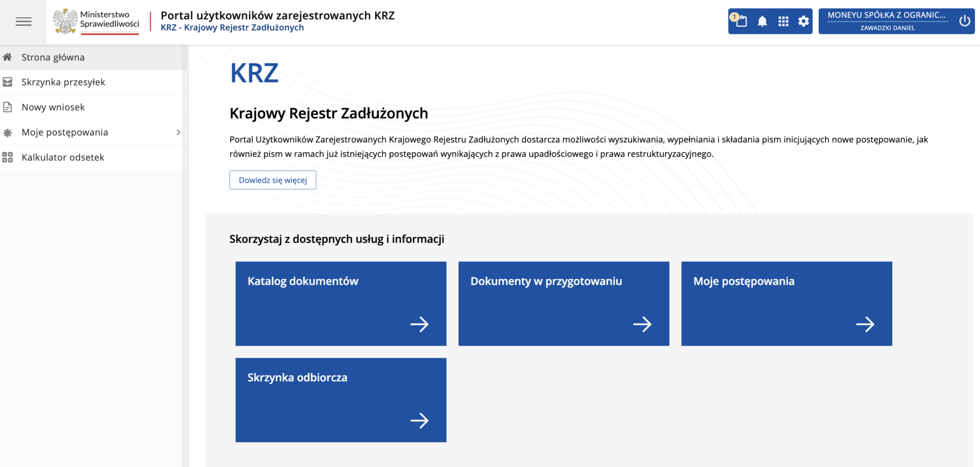Viewport: 980px width, 467px height.
Task: Click the Portal użytkowników zarejestrowanych KRZ title
Action: click(x=278, y=15)
